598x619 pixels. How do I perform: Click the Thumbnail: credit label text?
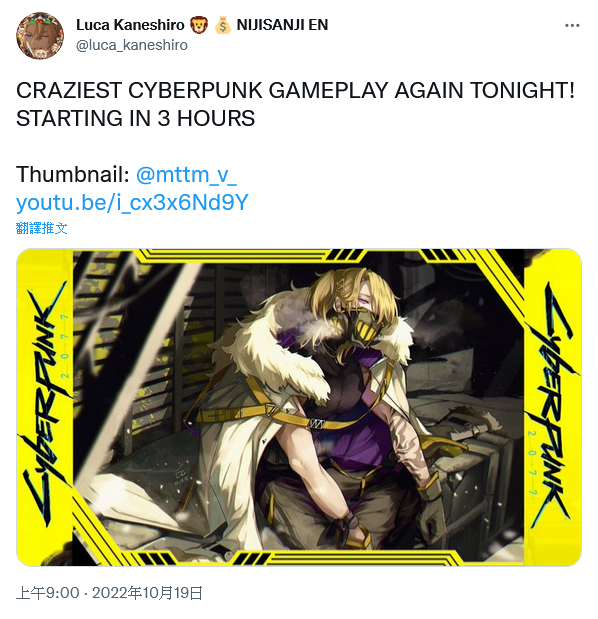coord(73,174)
